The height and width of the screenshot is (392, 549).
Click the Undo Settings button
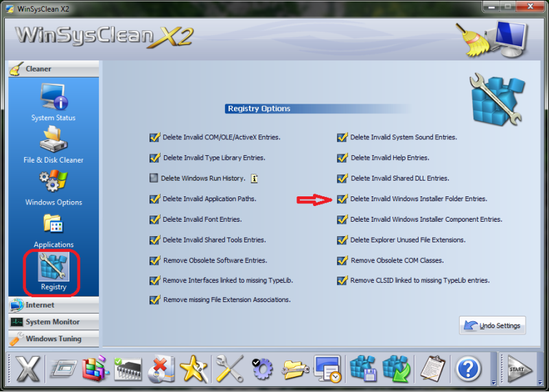(492, 326)
